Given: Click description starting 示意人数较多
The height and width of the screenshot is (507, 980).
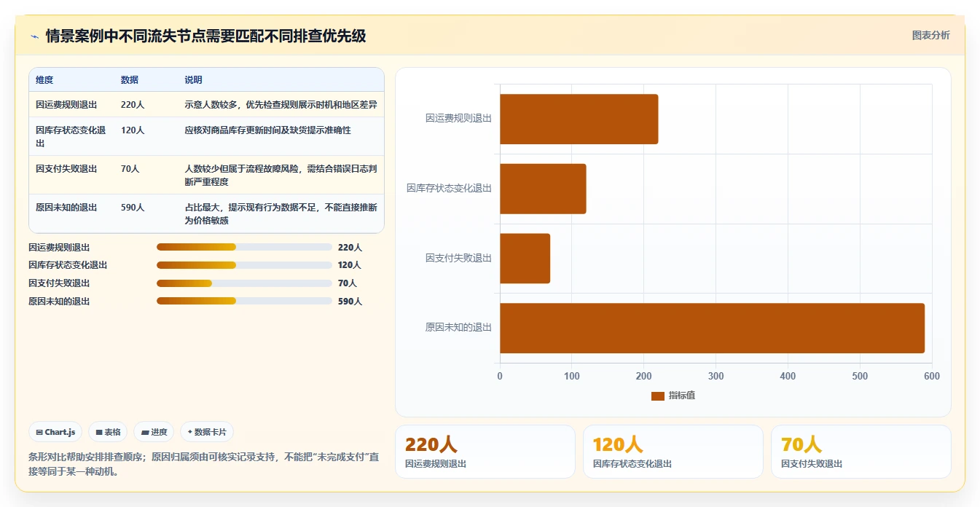Looking at the screenshot, I should click(281, 105).
